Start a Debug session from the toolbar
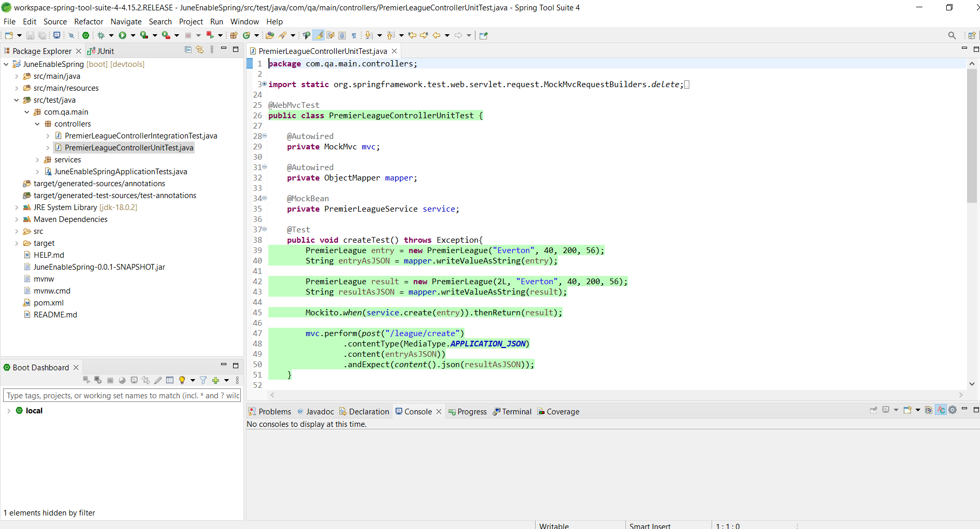The image size is (980, 529). 100,35
